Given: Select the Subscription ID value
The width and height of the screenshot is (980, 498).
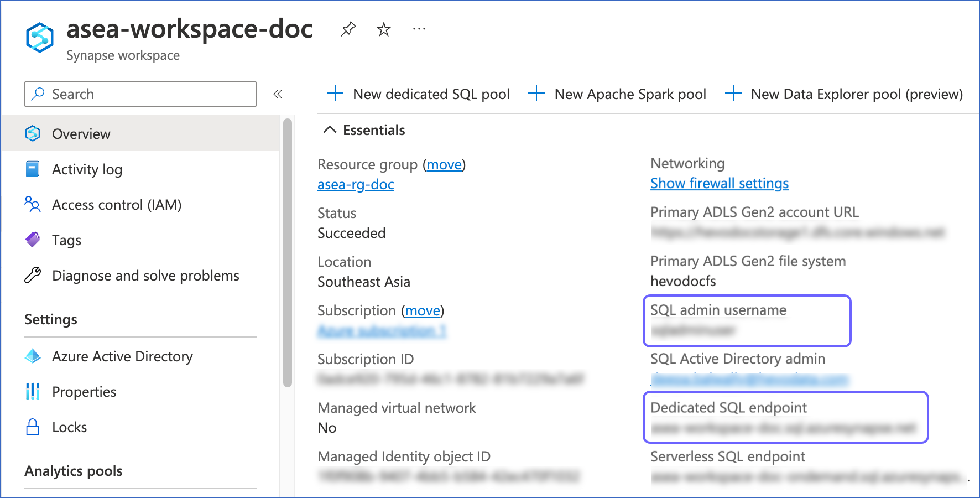Looking at the screenshot, I should pos(451,379).
